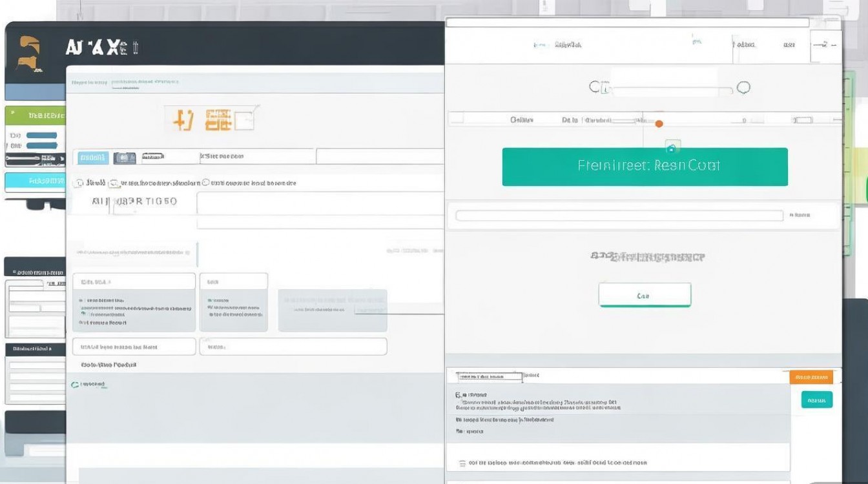Click the green refresh icon at lower left
The width and height of the screenshot is (868, 484).
(x=75, y=385)
